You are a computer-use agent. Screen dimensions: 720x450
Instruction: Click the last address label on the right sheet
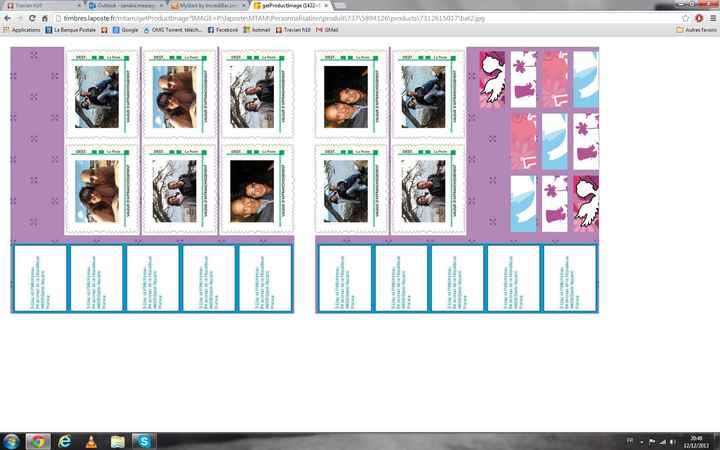point(570,278)
